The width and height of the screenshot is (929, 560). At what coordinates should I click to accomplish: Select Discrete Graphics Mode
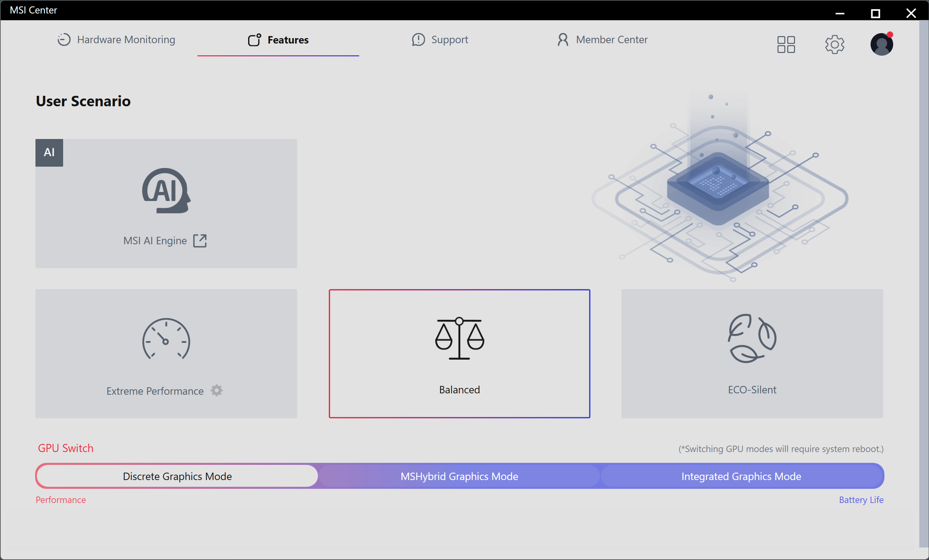[177, 476]
